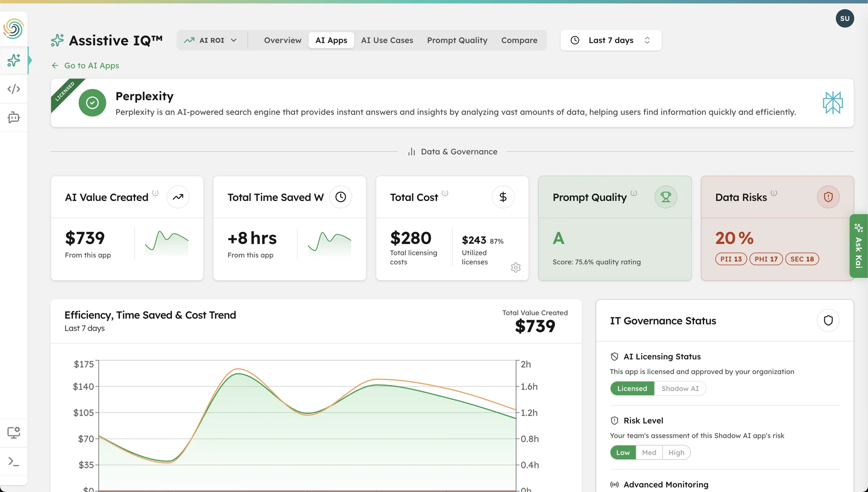Show info for Data Risks

point(774,193)
